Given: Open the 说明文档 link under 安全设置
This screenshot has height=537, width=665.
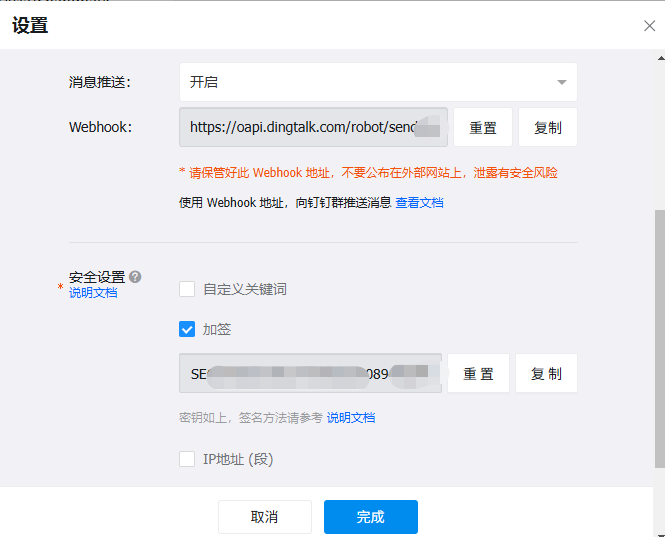Looking at the screenshot, I should click(93, 293).
